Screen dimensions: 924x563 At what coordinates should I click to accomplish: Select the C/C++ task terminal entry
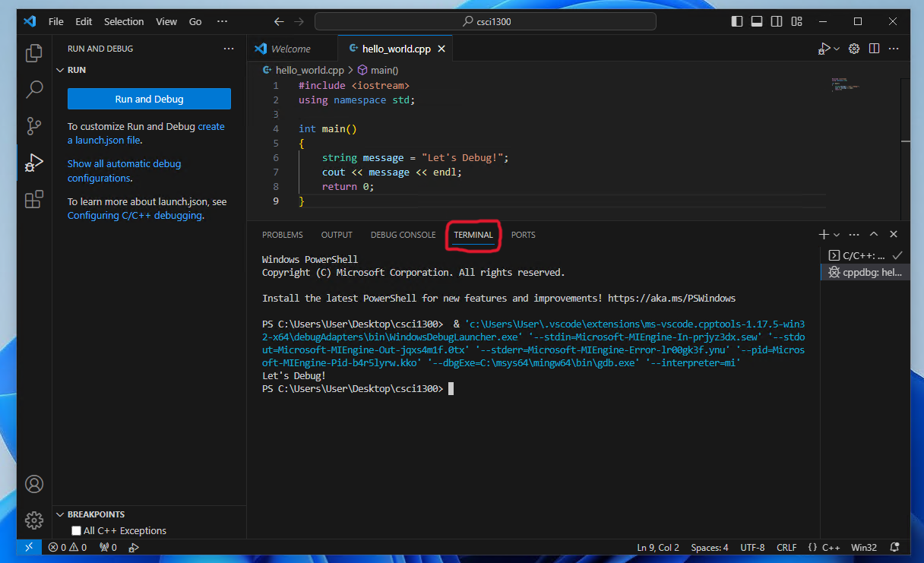click(865, 256)
